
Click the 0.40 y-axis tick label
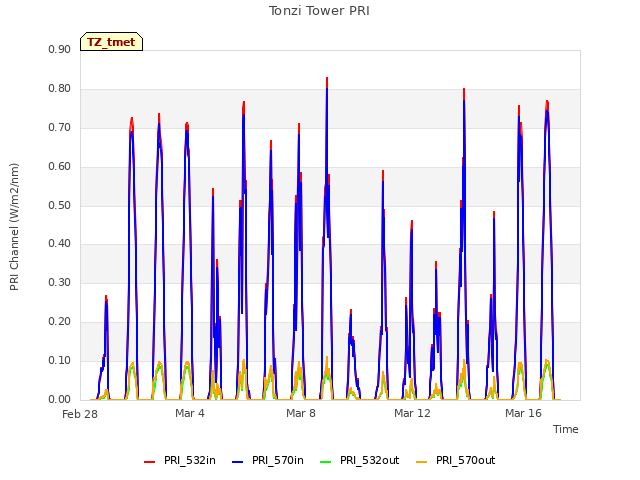(x=60, y=243)
